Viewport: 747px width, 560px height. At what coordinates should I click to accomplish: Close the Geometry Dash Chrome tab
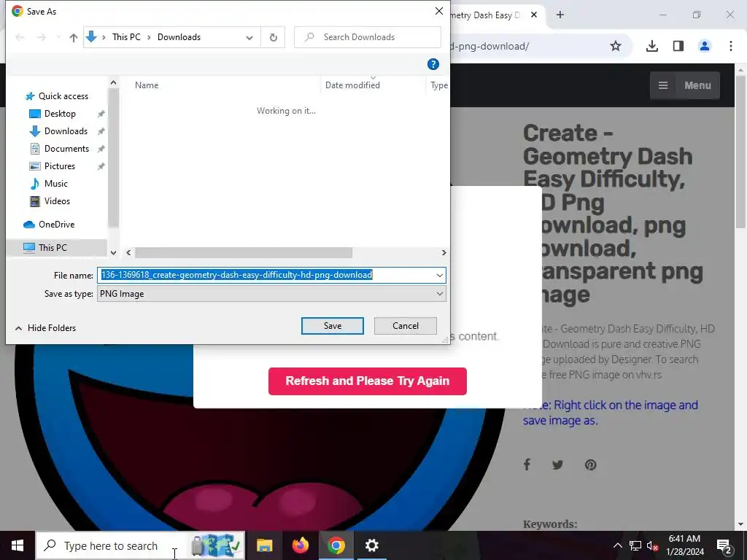[x=534, y=15]
